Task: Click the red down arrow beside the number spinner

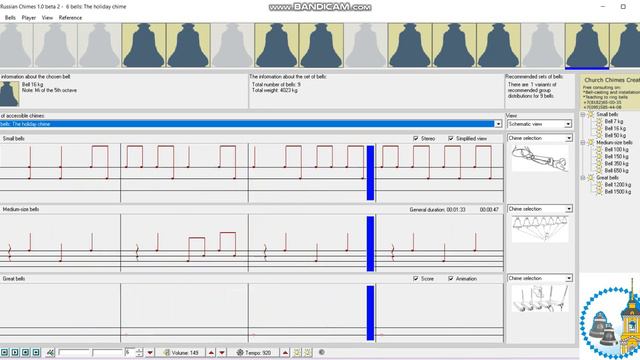Action: [150, 352]
